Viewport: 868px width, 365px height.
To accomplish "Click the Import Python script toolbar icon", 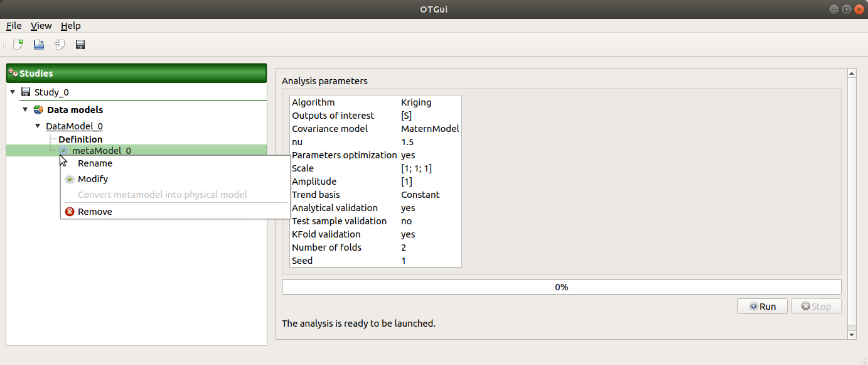I will [60, 45].
